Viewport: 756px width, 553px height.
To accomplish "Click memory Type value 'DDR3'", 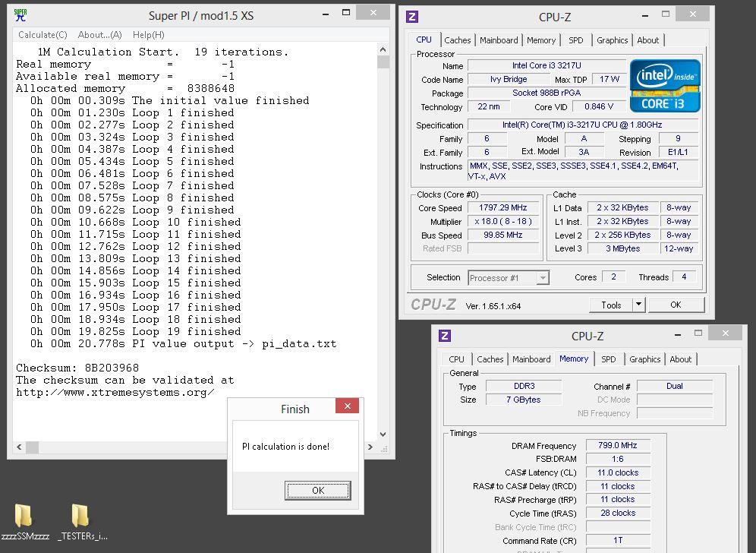I will click(524, 386).
